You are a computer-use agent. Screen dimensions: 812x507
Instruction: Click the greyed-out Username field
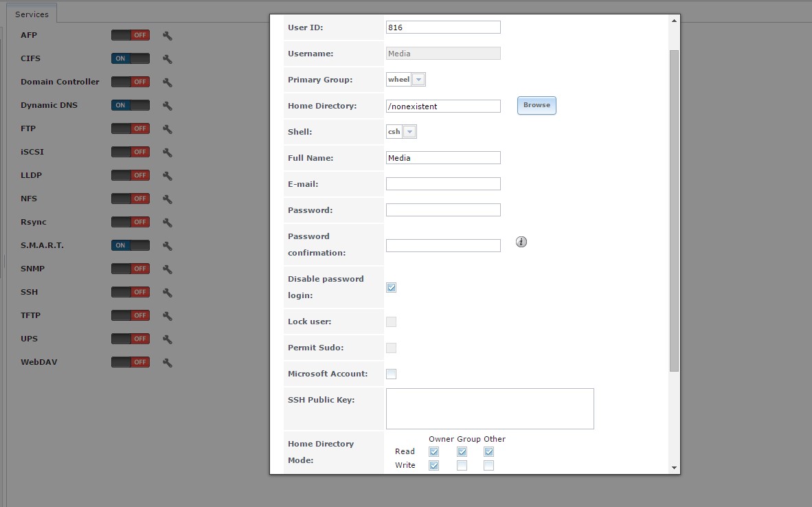[443, 54]
